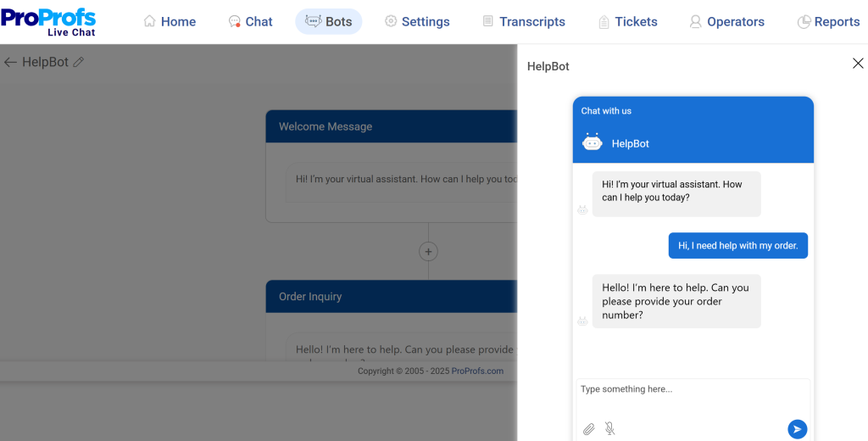The width and height of the screenshot is (868, 441).
Task: Click the HelpBot robot avatar in chat header
Action: 592,142
